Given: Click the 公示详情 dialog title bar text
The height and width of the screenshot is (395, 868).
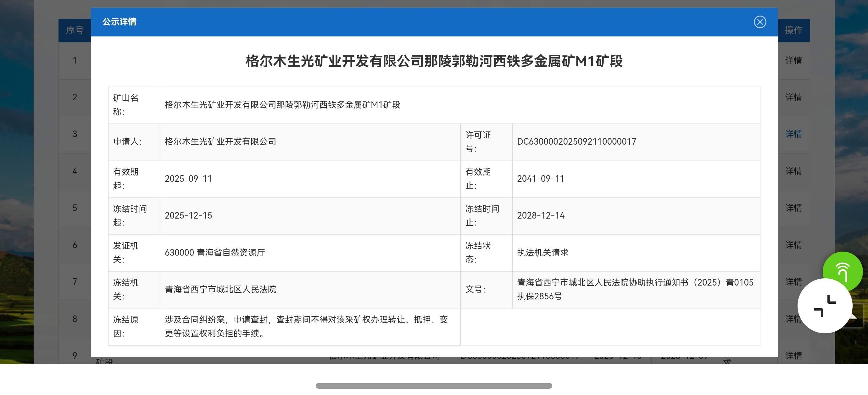Looking at the screenshot, I should click(x=120, y=22).
